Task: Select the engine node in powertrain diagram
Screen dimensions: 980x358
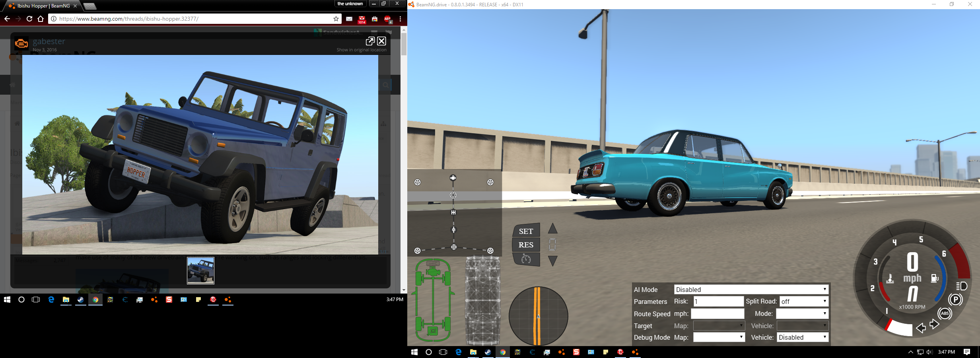Action: pos(453,178)
